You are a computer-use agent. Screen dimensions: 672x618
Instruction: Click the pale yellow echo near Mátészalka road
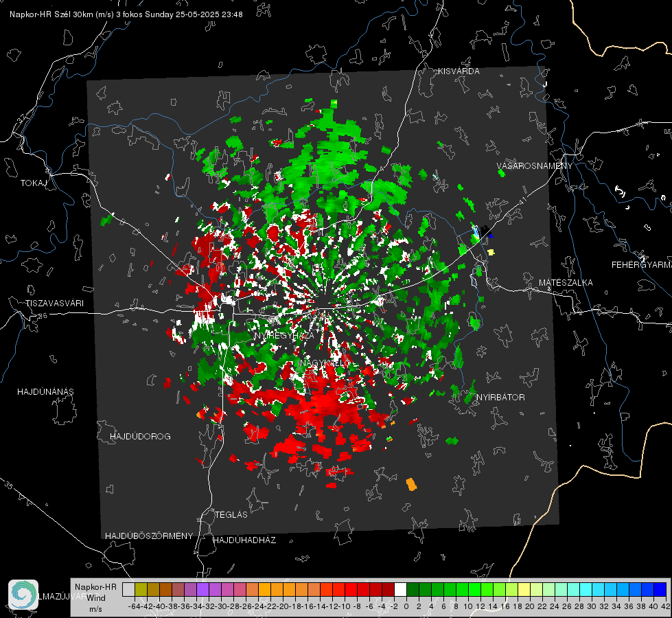491,252
